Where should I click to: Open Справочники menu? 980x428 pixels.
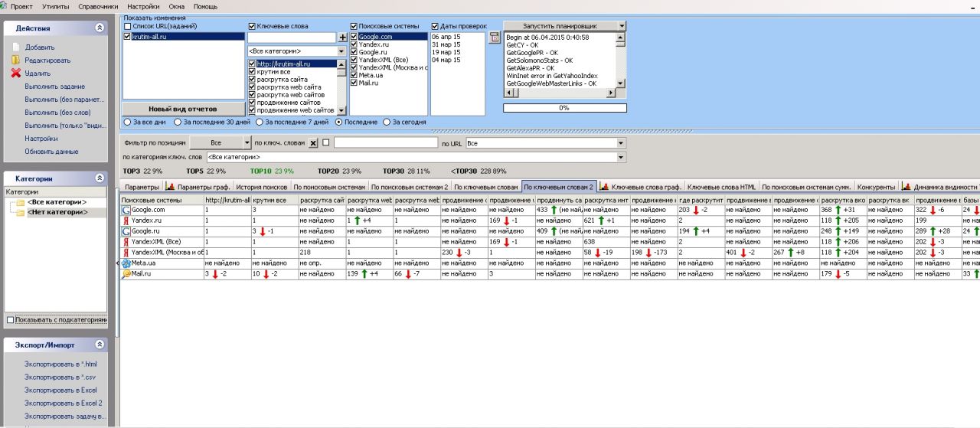point(97,6)
